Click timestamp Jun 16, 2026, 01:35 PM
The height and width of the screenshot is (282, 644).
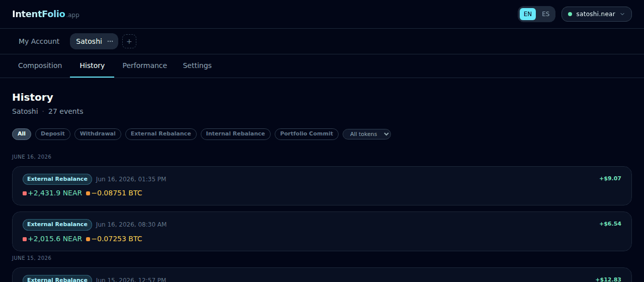click(x=131, y=179)
